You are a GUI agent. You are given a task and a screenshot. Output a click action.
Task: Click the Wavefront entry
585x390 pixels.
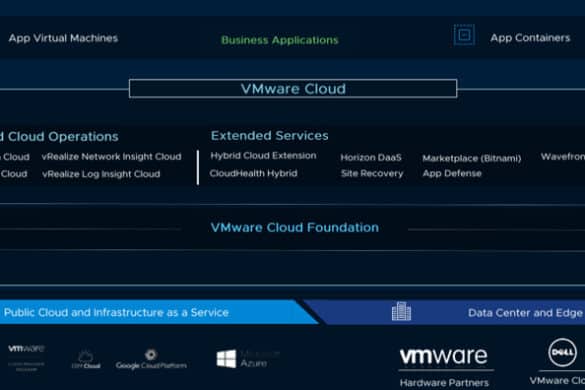(563, 157)
